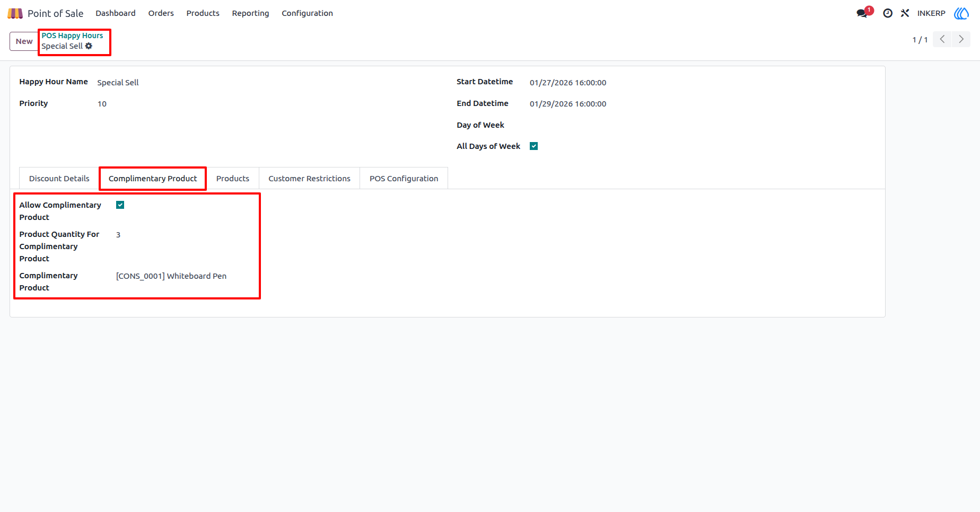Go to the next record arrow

tap(961, 39)
